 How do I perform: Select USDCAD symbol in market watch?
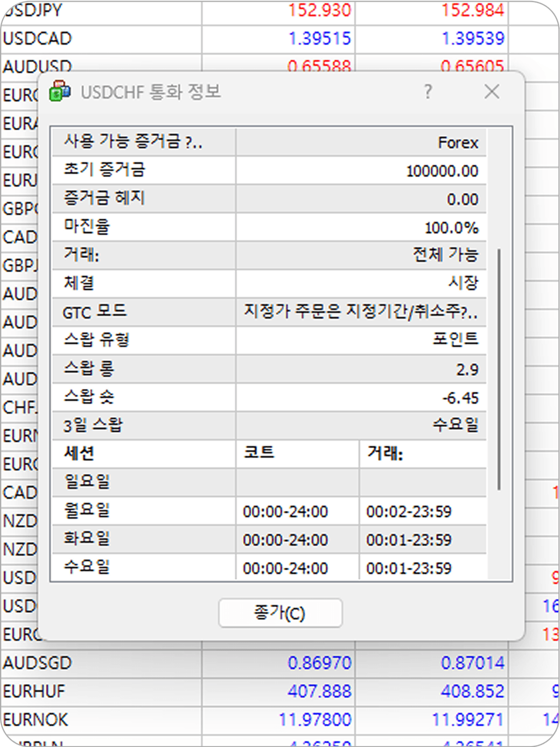click(37, 39)
